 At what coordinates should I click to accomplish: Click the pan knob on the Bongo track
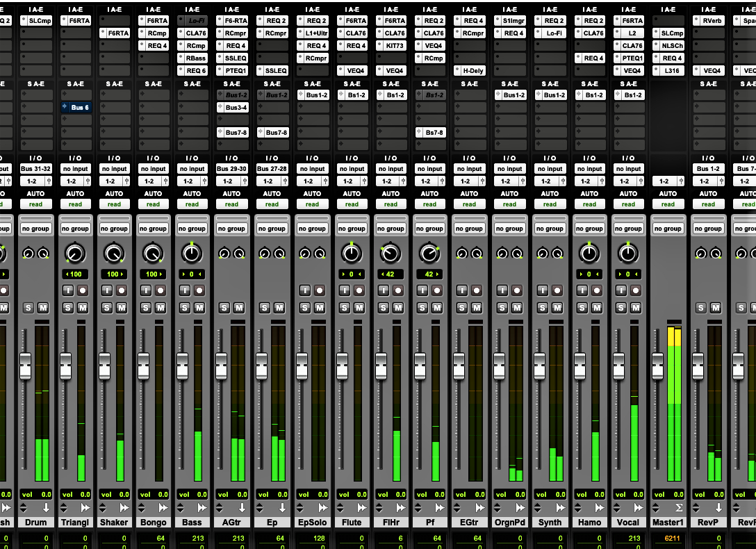pyautogui.click(x=153, y=252)
